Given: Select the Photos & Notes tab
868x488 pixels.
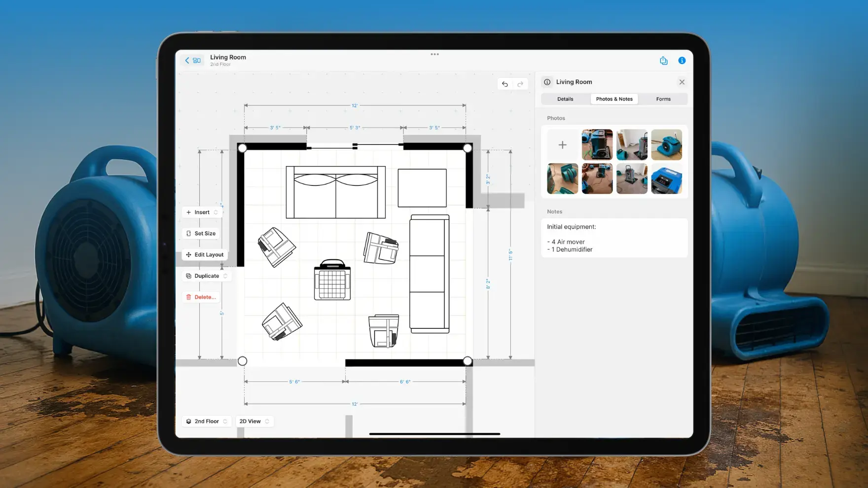Looking at the screenshot, I should (614, 99).
